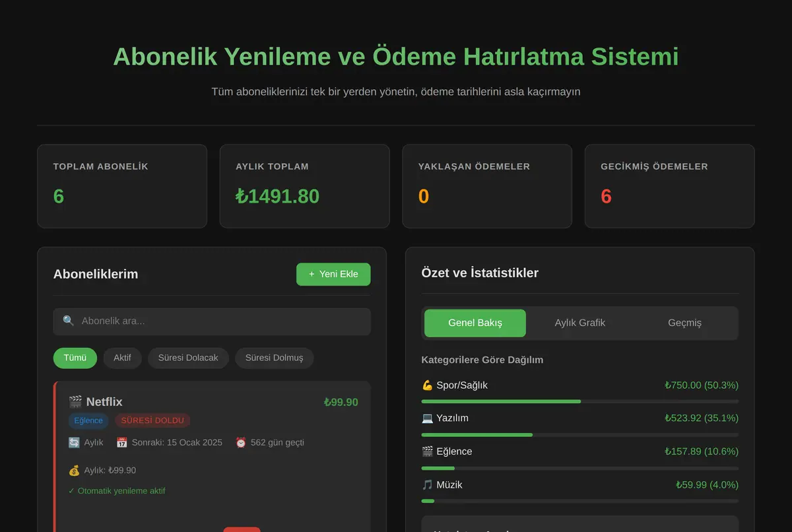Screen dimensions: 792x532
Task: Open the Aylık Toplam stat card
Action: [x=304, y=186]
